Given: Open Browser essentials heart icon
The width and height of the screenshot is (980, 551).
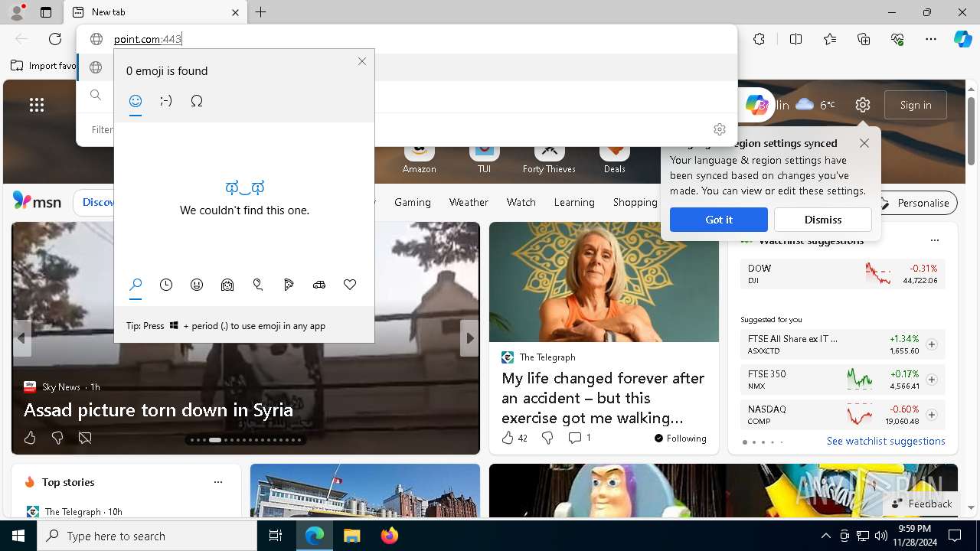Looking at the screenshot, I should (897, 39).
